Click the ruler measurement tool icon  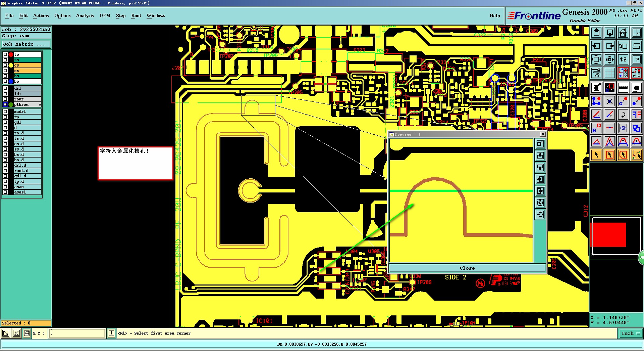pos(623,88)
